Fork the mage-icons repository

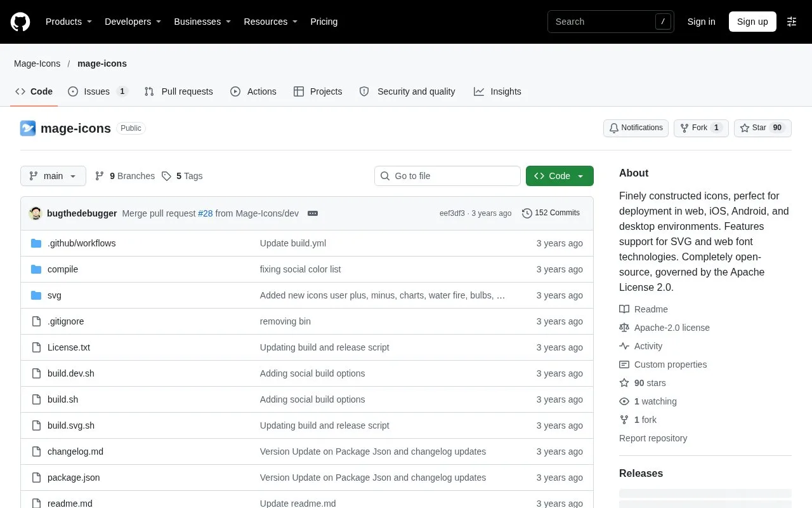tap(701, 128)
